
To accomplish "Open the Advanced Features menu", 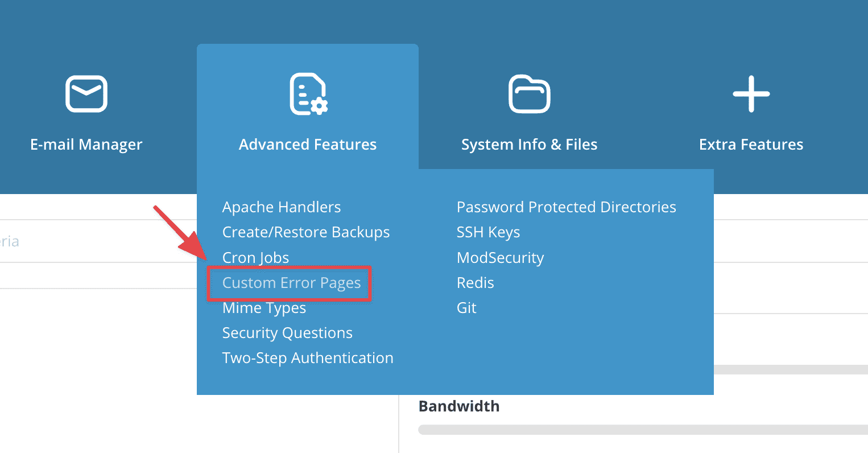I will [x=307, y=144].
